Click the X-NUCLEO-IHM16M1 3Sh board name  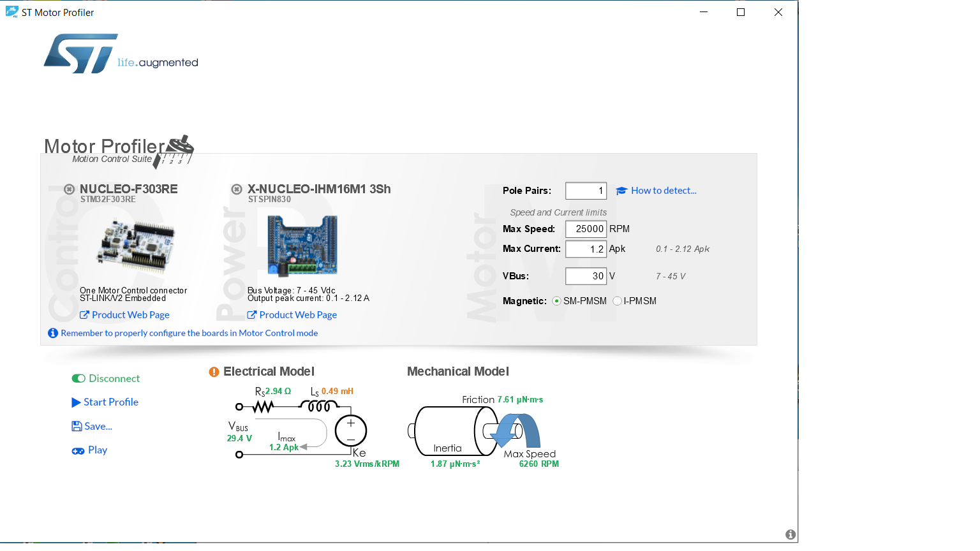pos(319,189)
